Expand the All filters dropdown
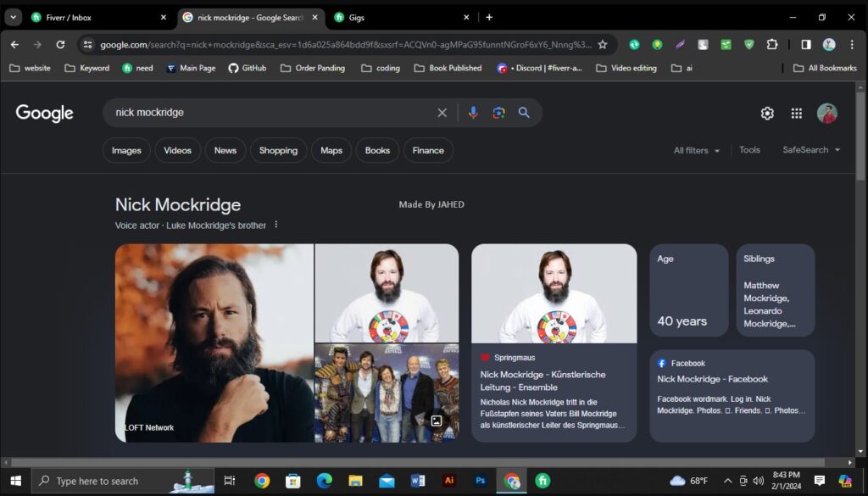Screen dimensions: 868x496 coord(697,151)
